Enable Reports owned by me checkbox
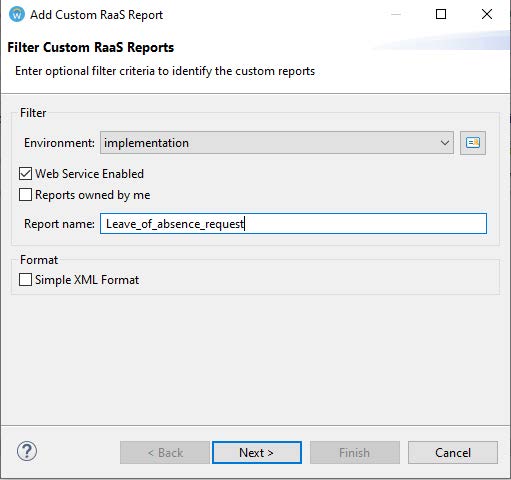The height and width of the screenshot is (480, 511). point(26,195)
